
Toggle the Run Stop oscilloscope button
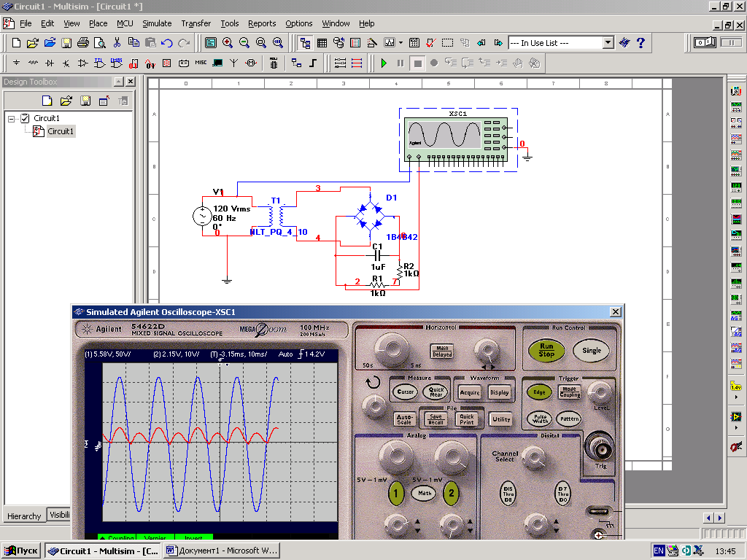coord(546,351)
